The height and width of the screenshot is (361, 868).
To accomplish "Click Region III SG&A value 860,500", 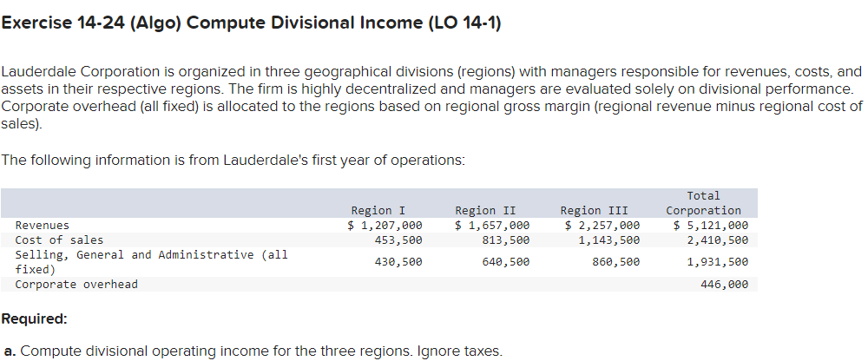I will coord(616,261).
